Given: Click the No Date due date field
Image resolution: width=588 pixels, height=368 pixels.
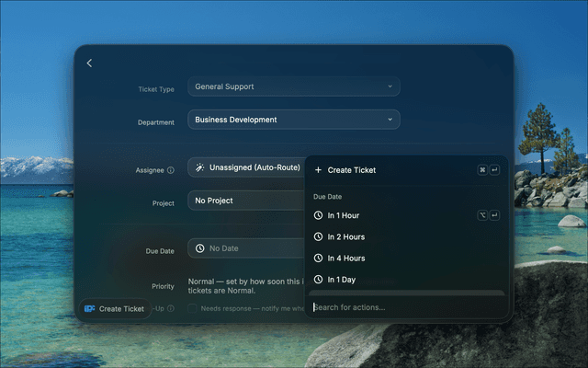Looking at the screenshot, I should [x=246, y=248].
